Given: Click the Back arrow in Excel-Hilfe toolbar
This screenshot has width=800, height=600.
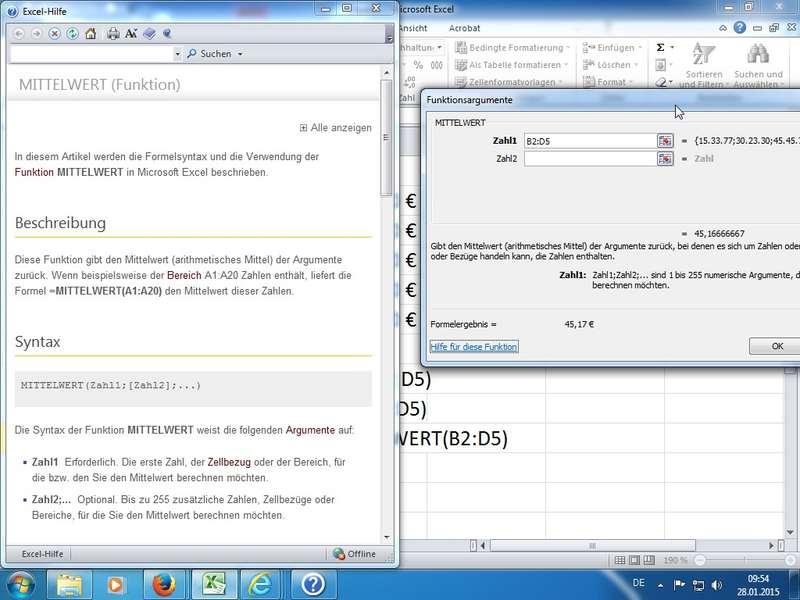Looking at the screenshot, I should click(x=19, y=33).
